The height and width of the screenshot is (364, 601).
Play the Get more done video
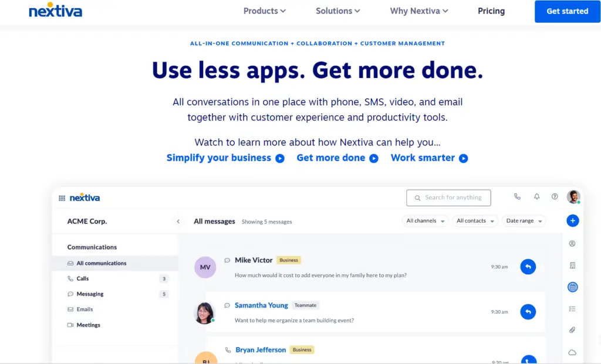point(337,158)
